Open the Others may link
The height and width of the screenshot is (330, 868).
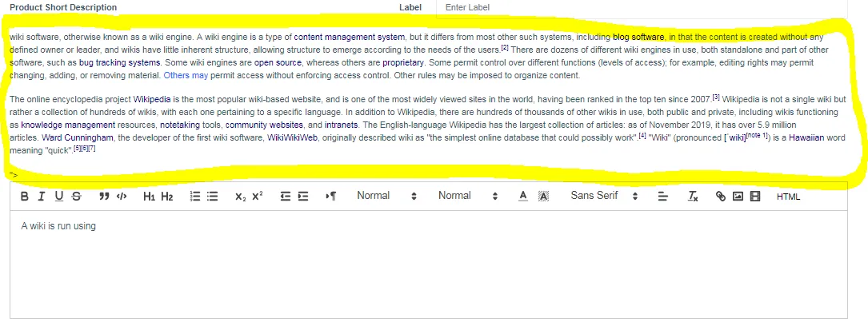click(x=186, y=75)
